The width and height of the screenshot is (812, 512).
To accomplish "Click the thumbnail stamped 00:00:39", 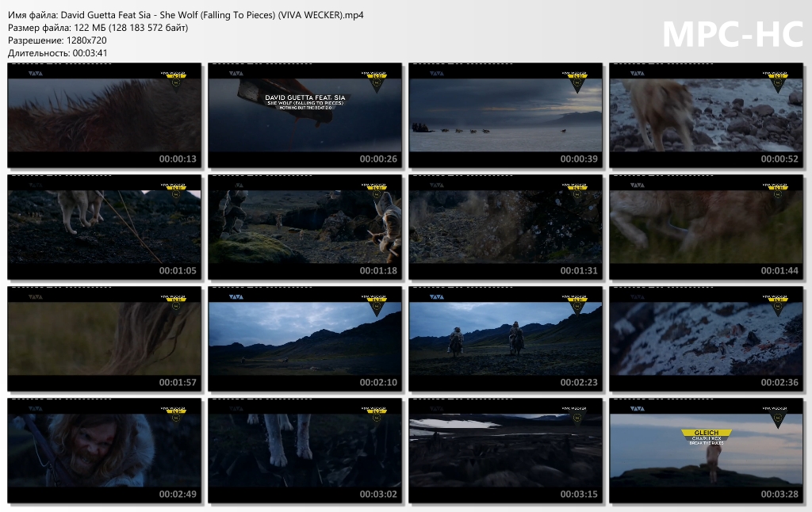I will (505, 116).
